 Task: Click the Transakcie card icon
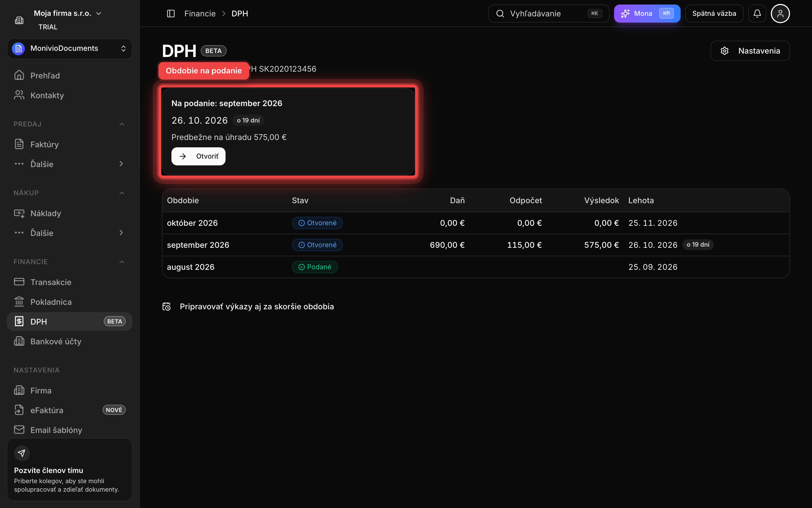pos(19,282)
